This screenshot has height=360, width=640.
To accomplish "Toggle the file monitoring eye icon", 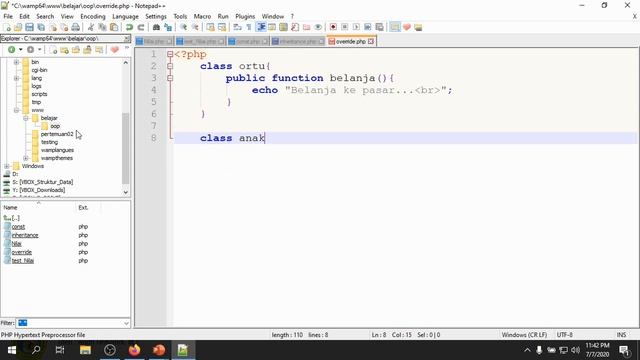I will tap(318, 27).
